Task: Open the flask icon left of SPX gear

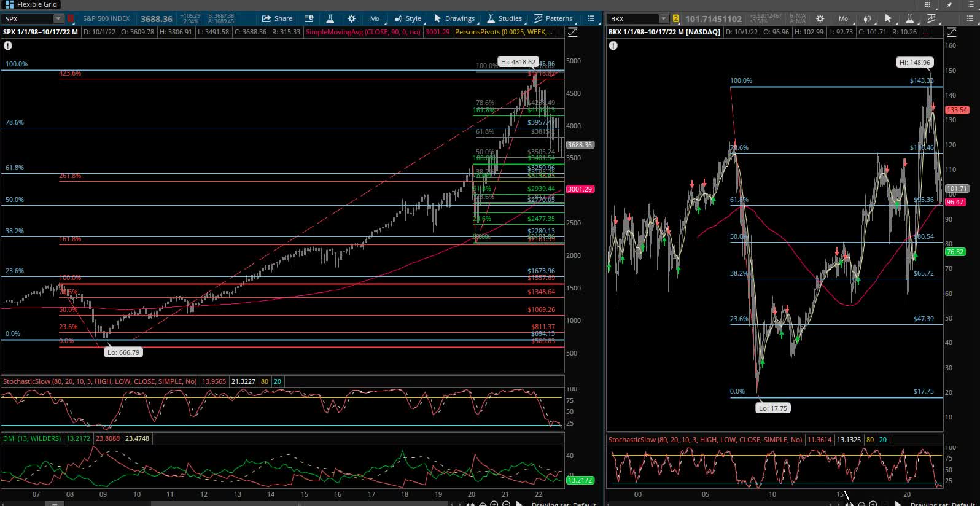Action: point(330,18)
